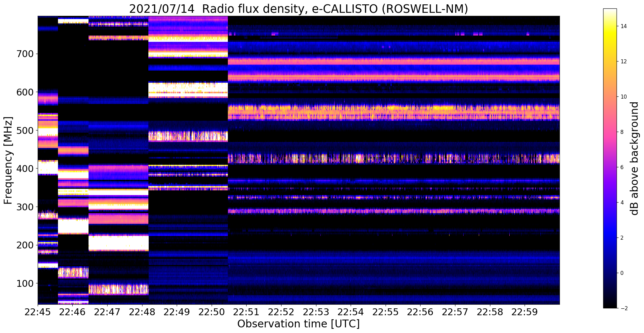Screen dimensions: 644x333
Task: Click the colorbar tick label 12
Action: (x=624, y=61)
